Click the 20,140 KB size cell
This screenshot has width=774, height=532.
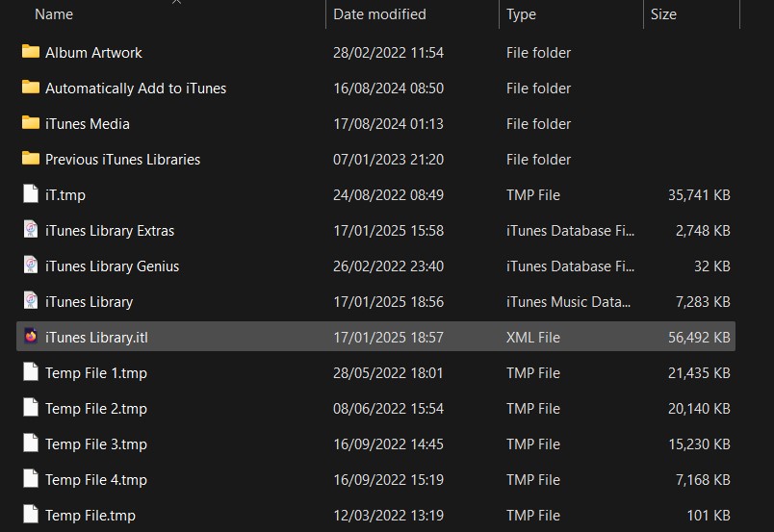(699, 409)
